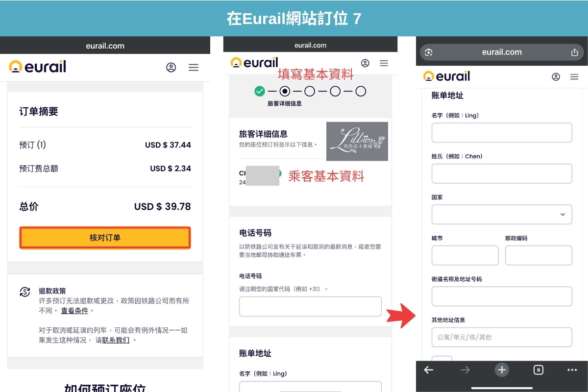Focus the 公寓/单元/栋/其他 input field
Screen dimensions: 588x392
[502, 337]
